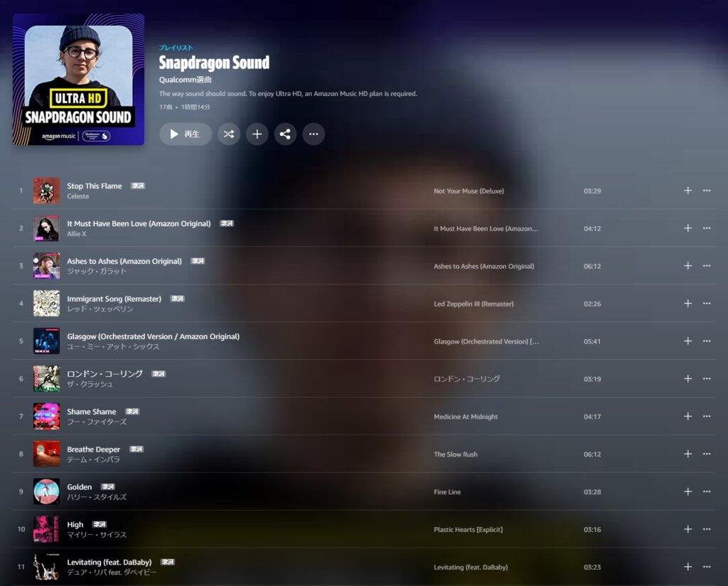
Task: Open album Medicine At Midnight
Action: coord(466,417)
